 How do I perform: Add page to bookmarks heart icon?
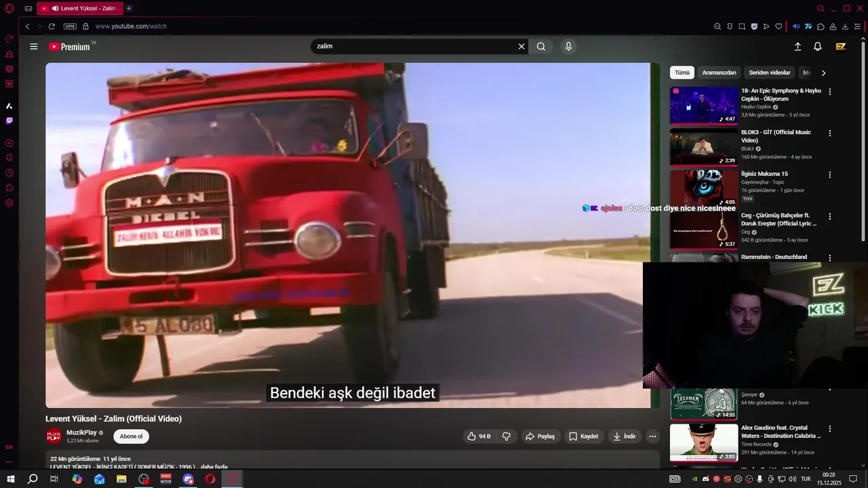pyautogui.click(x=778, y=26)
